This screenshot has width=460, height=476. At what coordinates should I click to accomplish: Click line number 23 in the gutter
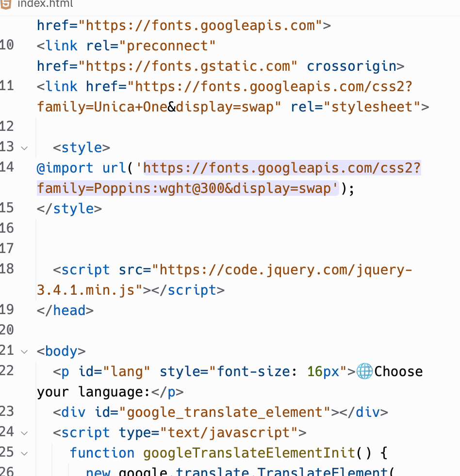7,412
